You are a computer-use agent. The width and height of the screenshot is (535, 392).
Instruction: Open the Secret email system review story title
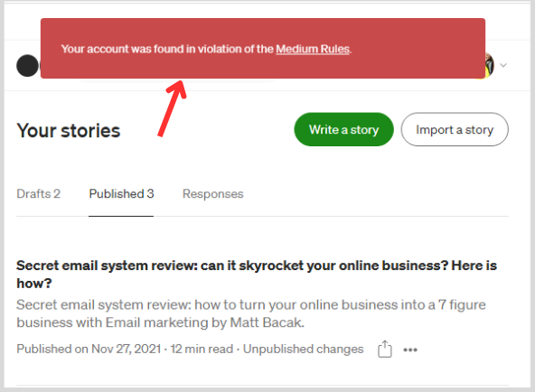(257, 274)
